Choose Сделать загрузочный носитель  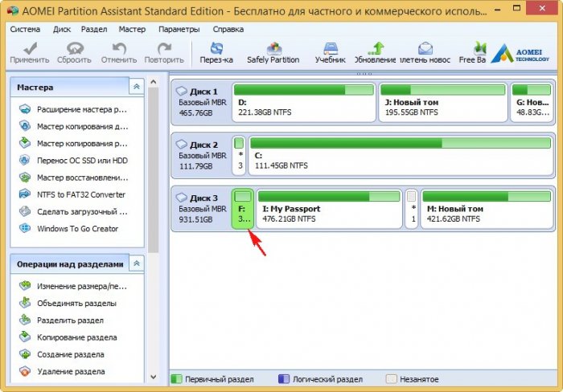pos(73,211)
